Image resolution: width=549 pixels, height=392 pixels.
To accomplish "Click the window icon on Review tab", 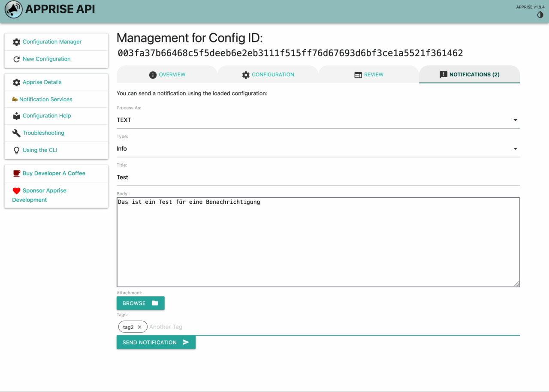I will point(358,75).
